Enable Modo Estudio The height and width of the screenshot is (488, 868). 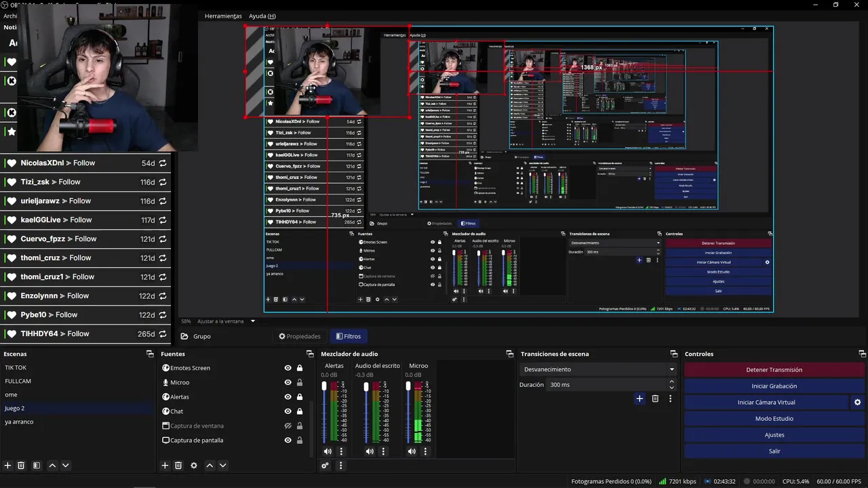click(x=774, y=418)
